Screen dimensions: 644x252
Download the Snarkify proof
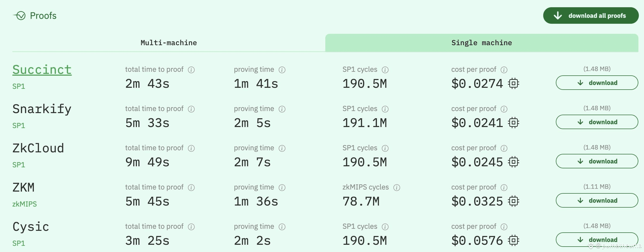(597, 122)
